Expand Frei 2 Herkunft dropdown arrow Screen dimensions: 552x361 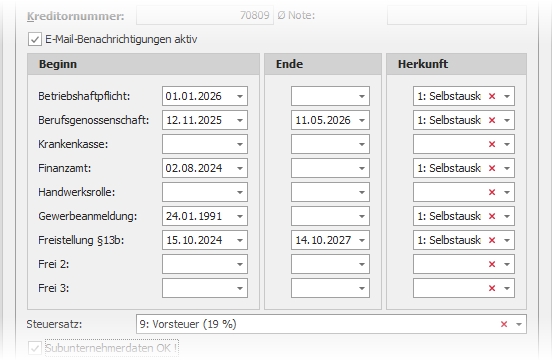pos(507,264)
